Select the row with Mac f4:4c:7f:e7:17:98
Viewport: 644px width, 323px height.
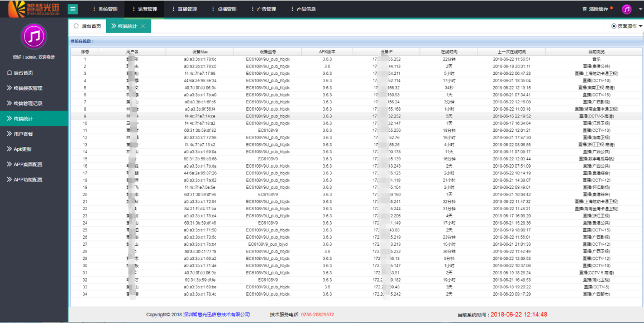[356, 74]
